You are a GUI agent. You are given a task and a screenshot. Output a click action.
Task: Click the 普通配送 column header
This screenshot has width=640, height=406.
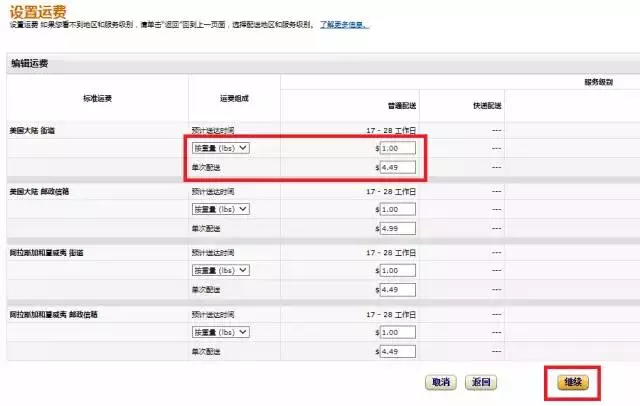point(402,106)
